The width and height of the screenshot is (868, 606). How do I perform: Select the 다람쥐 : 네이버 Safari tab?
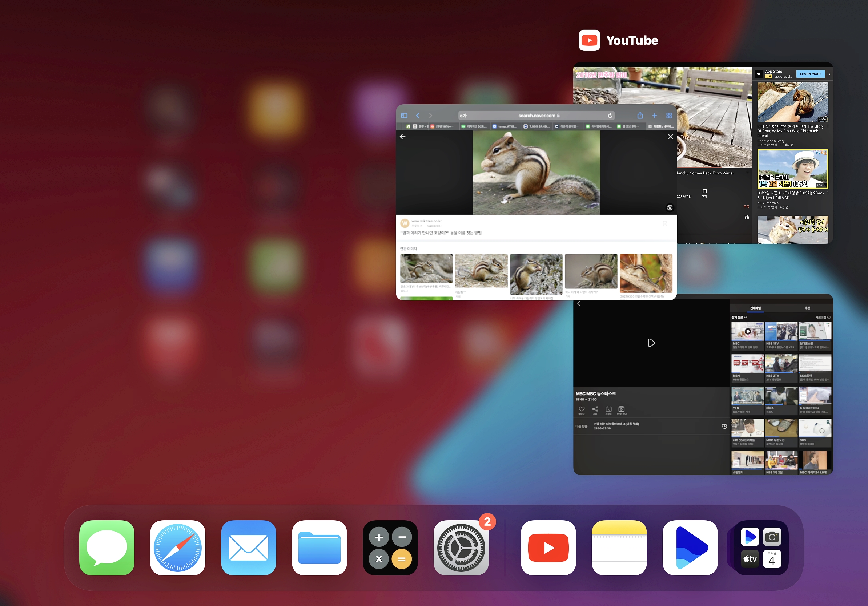[x=661, y=126]
